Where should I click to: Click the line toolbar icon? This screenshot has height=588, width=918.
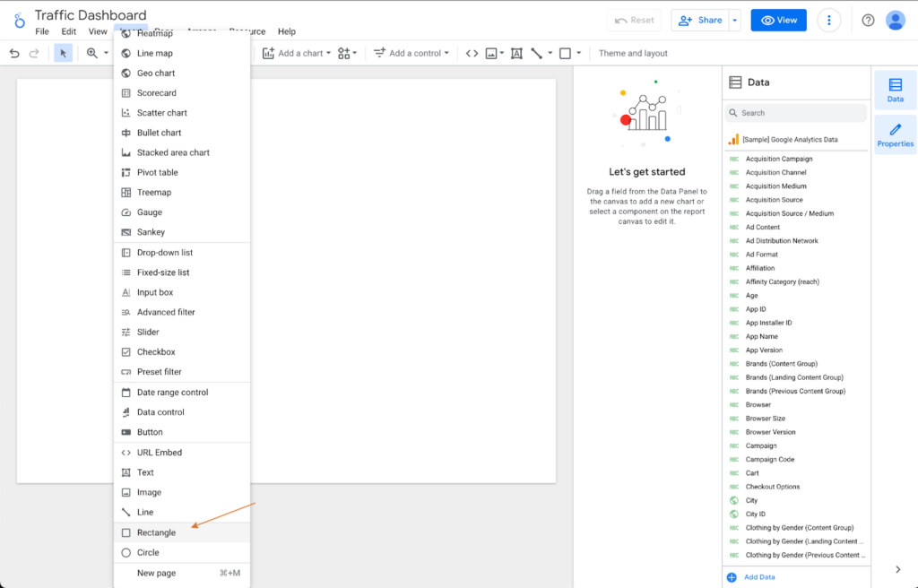click(536, 53)
